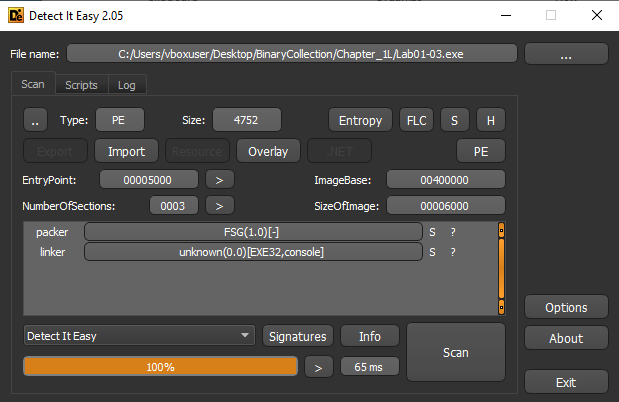Click the orange results scrollbar thumb

pyautogui.click(x=501, y=269)
